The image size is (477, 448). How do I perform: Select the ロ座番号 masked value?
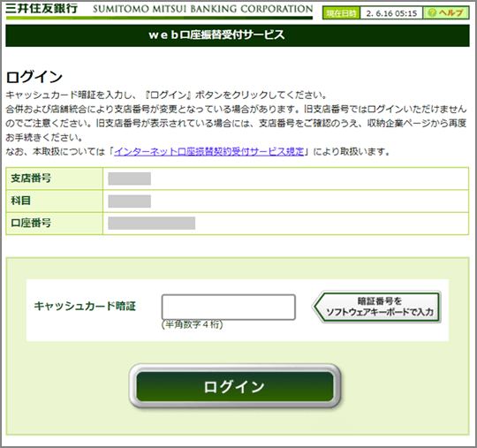point(152,223)
